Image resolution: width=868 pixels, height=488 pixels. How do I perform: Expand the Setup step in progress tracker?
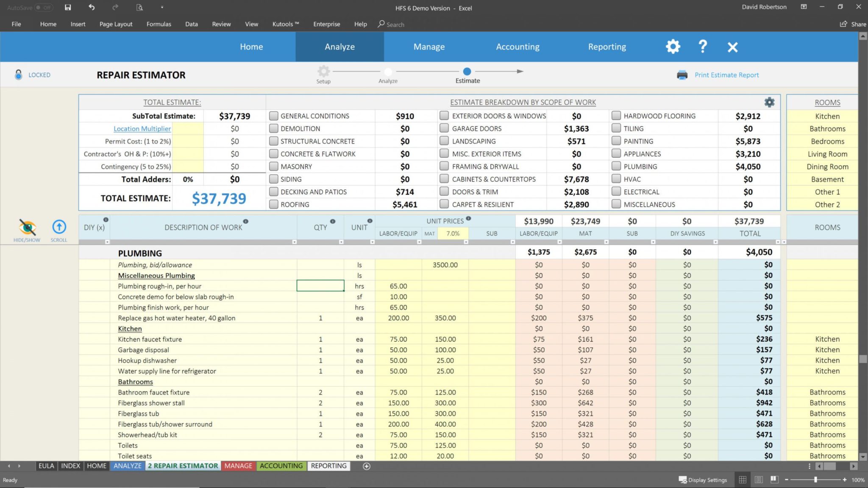pos(323,72)
